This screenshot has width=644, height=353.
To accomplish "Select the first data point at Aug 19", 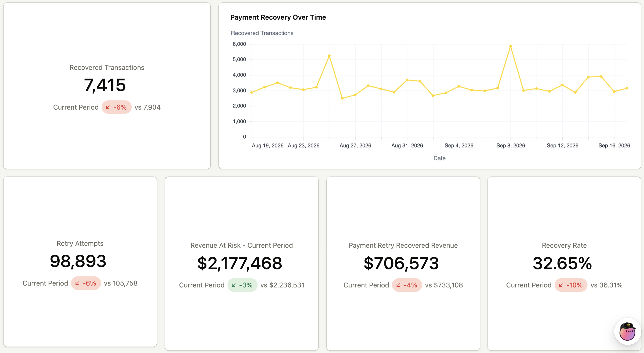I will coord(252,92).
